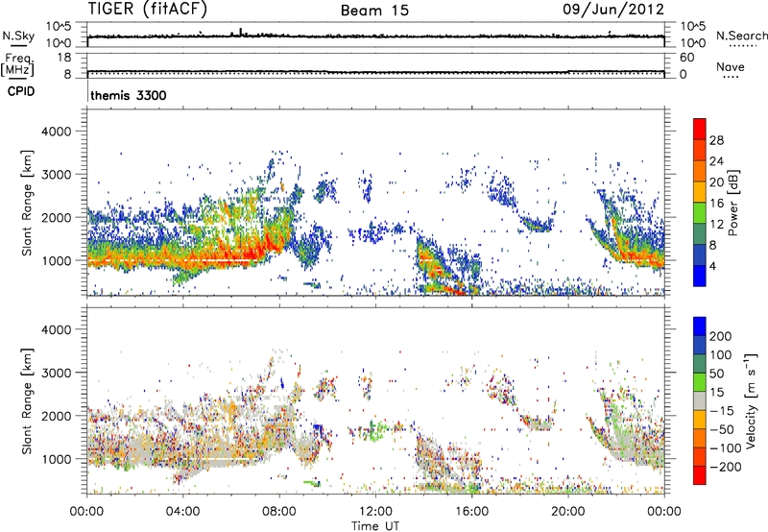Click the 04:00 time tick label
This screenshot has height=532, width=768.
pyautogui.click(x=183, y=512)
